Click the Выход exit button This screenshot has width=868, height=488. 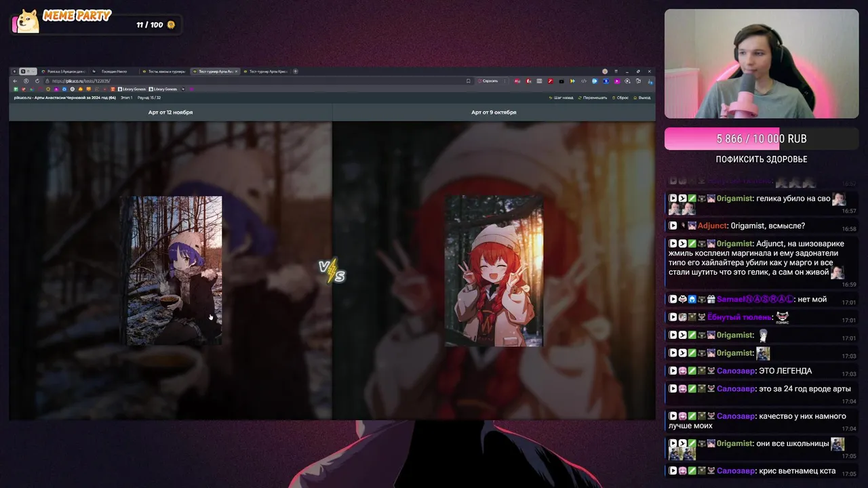[642, 98]
